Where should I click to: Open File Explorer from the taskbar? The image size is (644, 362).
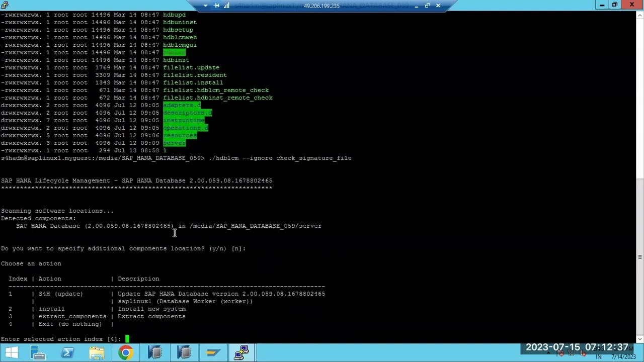(97, 353)
